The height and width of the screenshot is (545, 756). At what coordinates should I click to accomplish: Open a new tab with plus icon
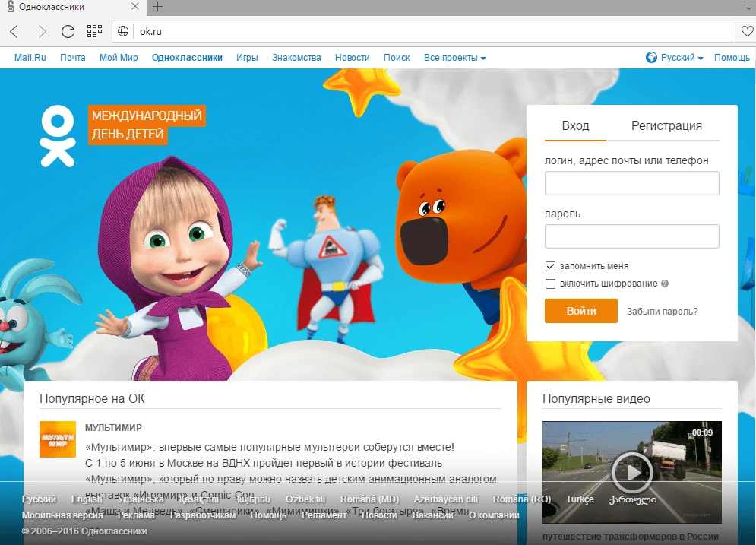[x=157, y=7]
